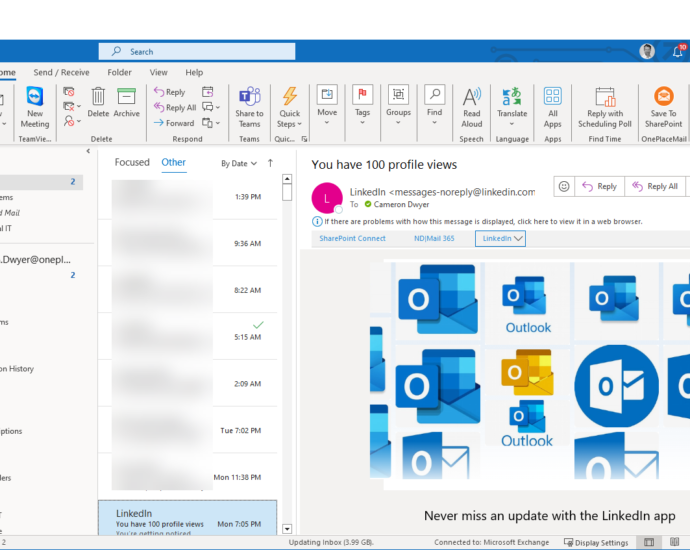690x550 pixels.
Task: Click the Delete trash can icon
Action: [x=99, y=97]
